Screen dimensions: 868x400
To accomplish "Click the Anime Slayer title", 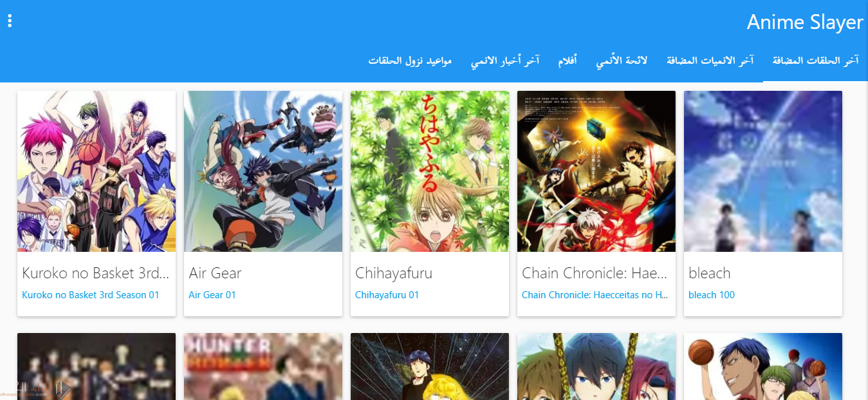I will (804, 22).
